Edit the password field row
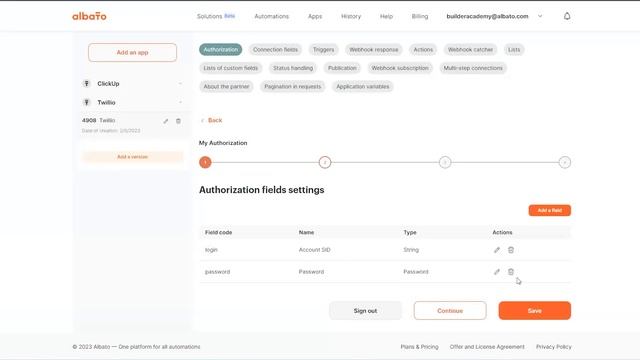Viewport: 640px width, 360px height. pyautogui.click(x=497, y=272)
